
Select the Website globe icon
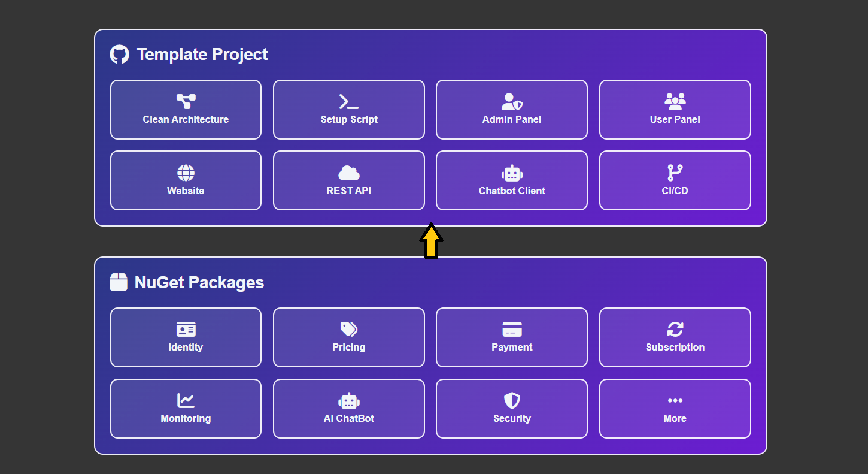[x=186, y=173]
